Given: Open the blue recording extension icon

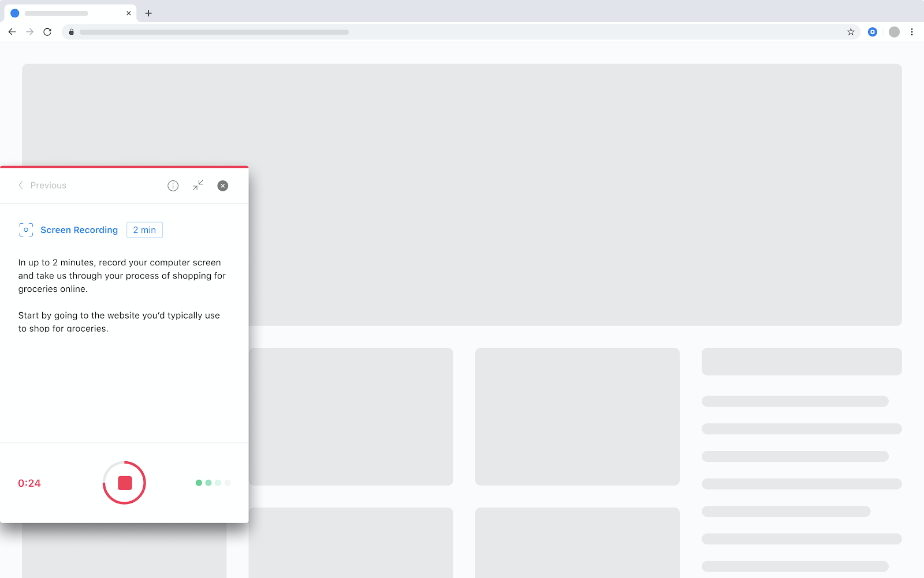Looking at the screenshot, I should (873, 32).
